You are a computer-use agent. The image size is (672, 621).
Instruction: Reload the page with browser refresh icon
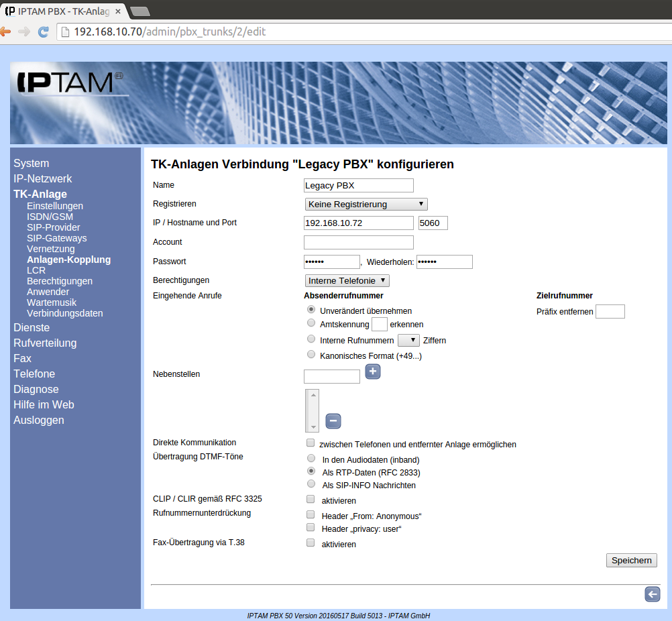pos(43,32)
